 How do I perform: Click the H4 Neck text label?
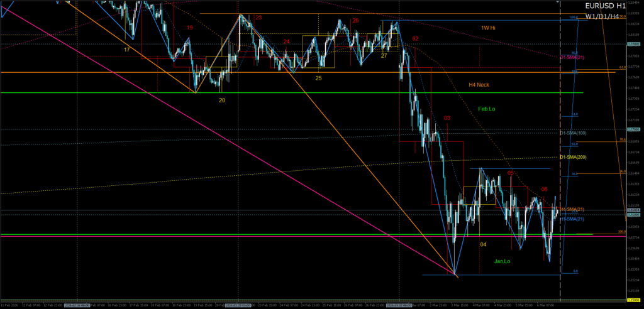tap(479, 84)
